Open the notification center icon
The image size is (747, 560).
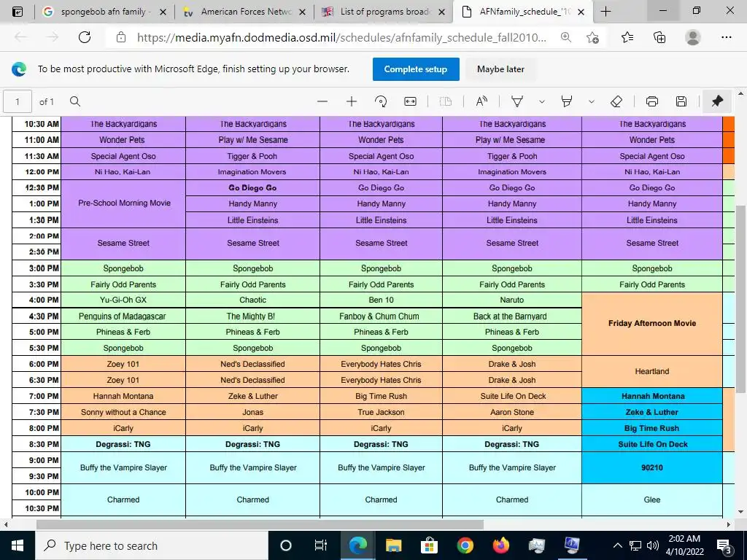pos(724,546)
